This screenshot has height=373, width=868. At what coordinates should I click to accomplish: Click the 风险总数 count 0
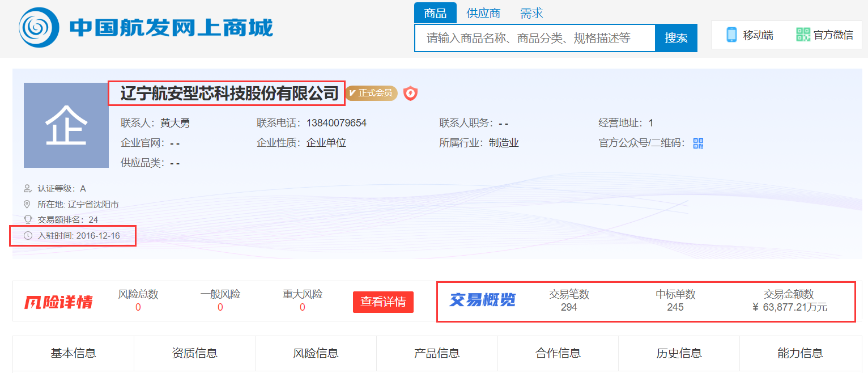[x=138, y=307]
